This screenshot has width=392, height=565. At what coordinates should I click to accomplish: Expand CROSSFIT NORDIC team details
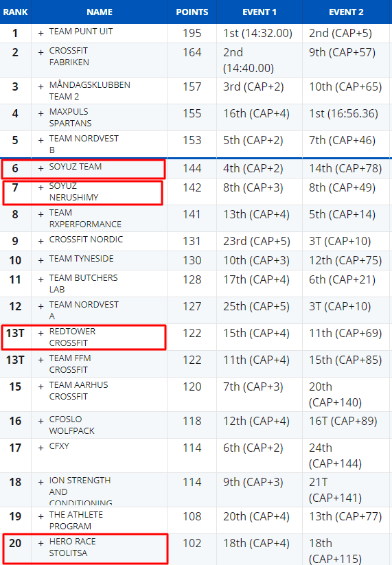tap(41, 241)
